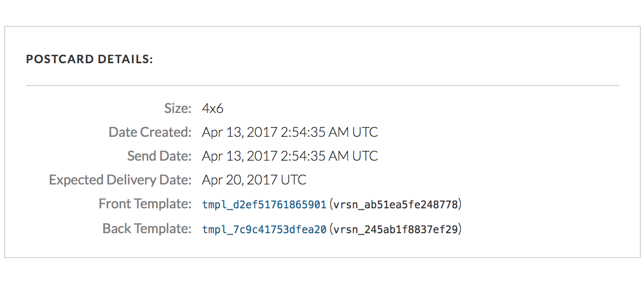Click the Send Date label
Screen dimensions: 644x284
pyautogui.click(x=159, y=156)
